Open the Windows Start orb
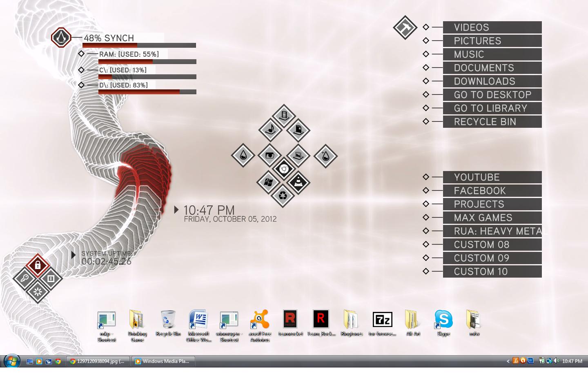The width and height of the screenshot is (588, 376). [x=12, y=361]
